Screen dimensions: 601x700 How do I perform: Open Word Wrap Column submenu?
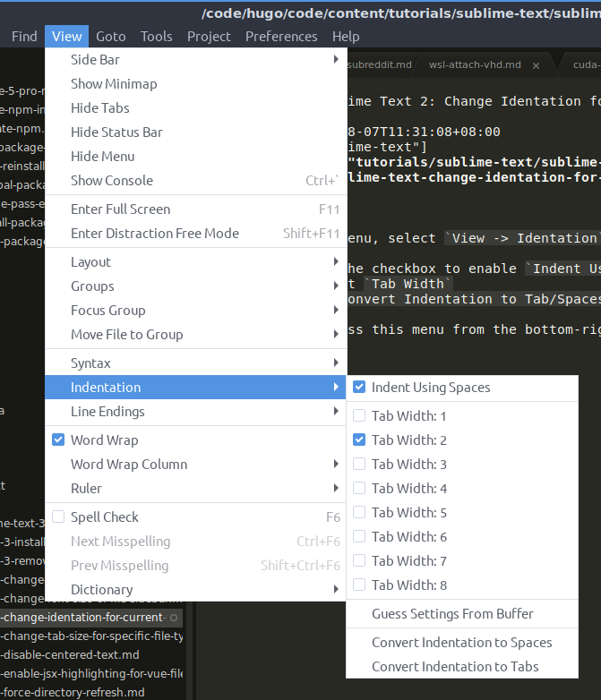[x=196, y=464]
